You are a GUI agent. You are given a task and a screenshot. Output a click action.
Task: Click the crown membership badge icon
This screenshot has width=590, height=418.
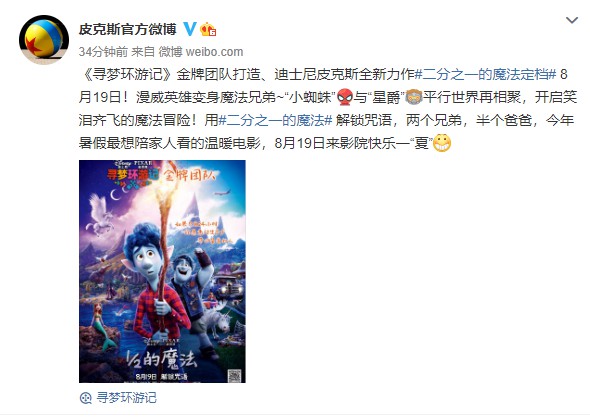click(208, 29)
